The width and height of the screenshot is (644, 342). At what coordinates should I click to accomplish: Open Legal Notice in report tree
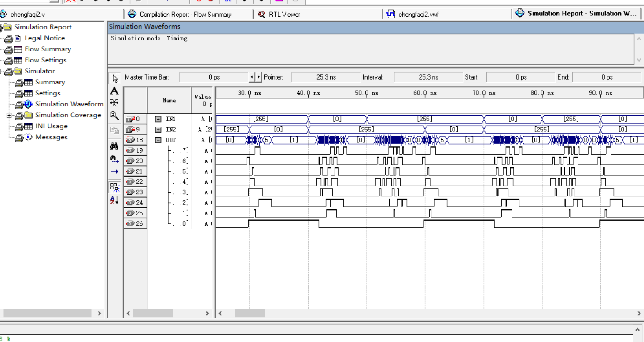click(x=44, y=38)
